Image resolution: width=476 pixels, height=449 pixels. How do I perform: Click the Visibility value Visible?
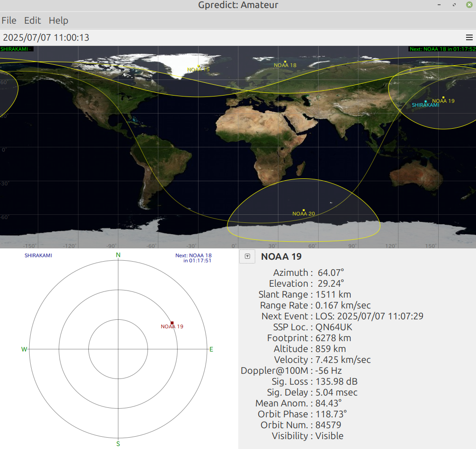[x=329, y=436]
